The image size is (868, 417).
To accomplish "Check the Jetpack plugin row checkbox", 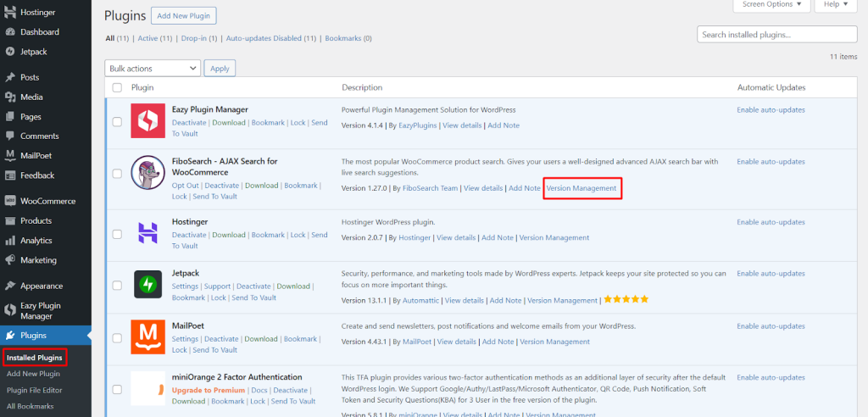I will [117, 285].
